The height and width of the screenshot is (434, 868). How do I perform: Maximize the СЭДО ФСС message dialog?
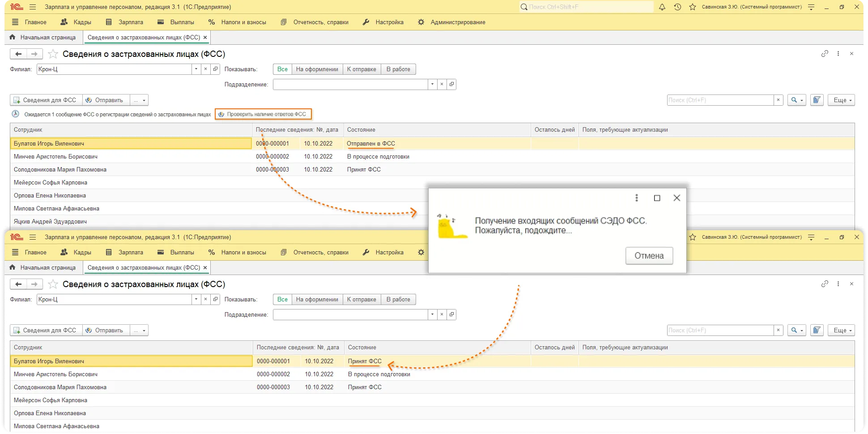(657, 198)
